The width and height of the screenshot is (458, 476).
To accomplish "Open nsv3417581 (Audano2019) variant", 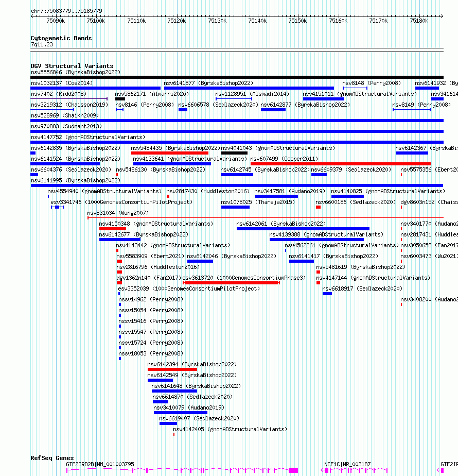I will pos(290,191).
